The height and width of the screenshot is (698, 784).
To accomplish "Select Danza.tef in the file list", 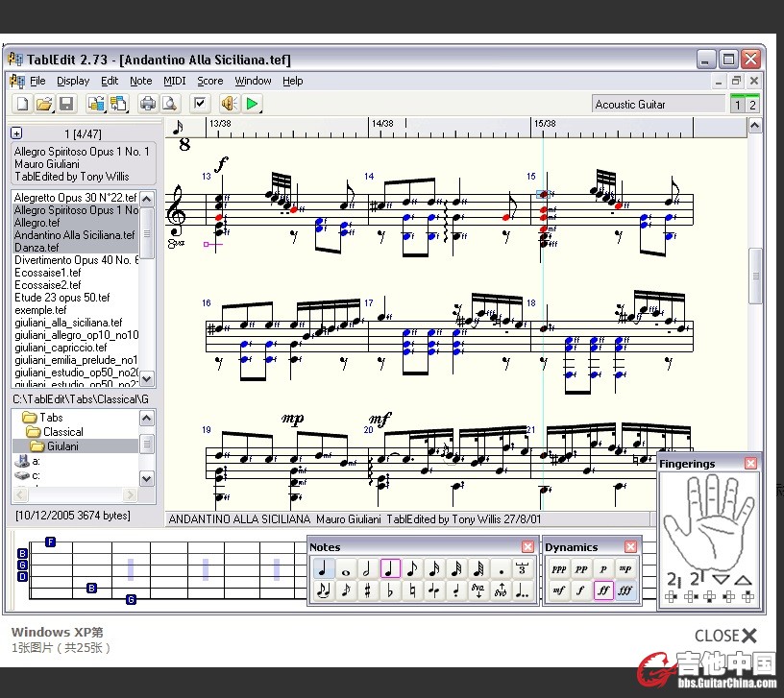I will pos(36,247).
